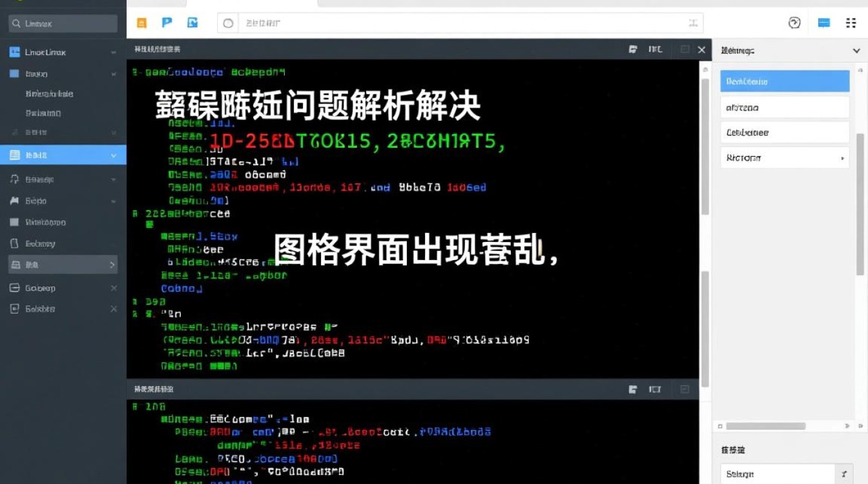The width and height of the screenshot is (868, 484).
Task: Select the highlighted blue option in right panel
Action: (784, 81)
